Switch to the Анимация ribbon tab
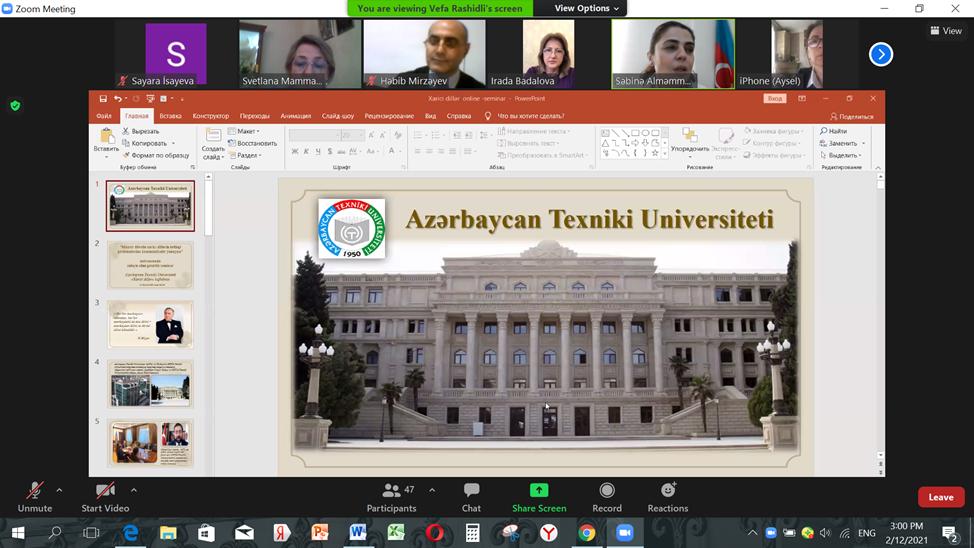The image size is (974, 548). 295,116
